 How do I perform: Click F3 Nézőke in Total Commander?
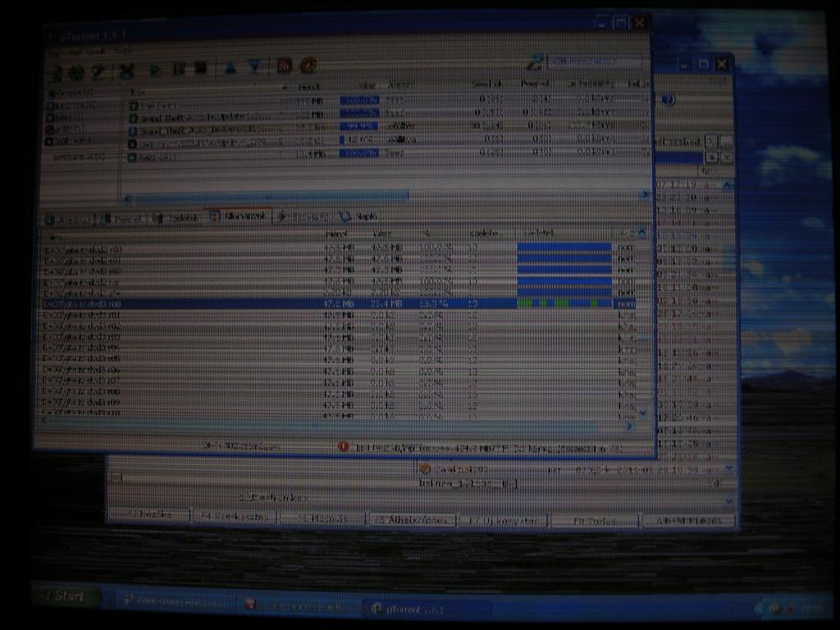(x=149, y=515)
